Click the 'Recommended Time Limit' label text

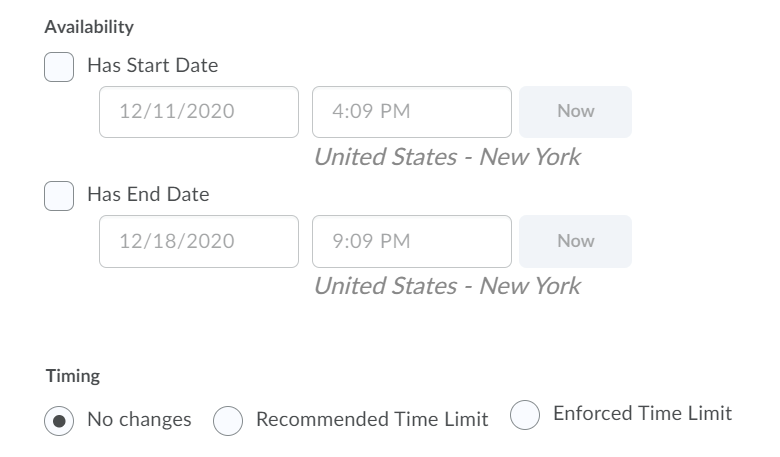click(372, 420)
